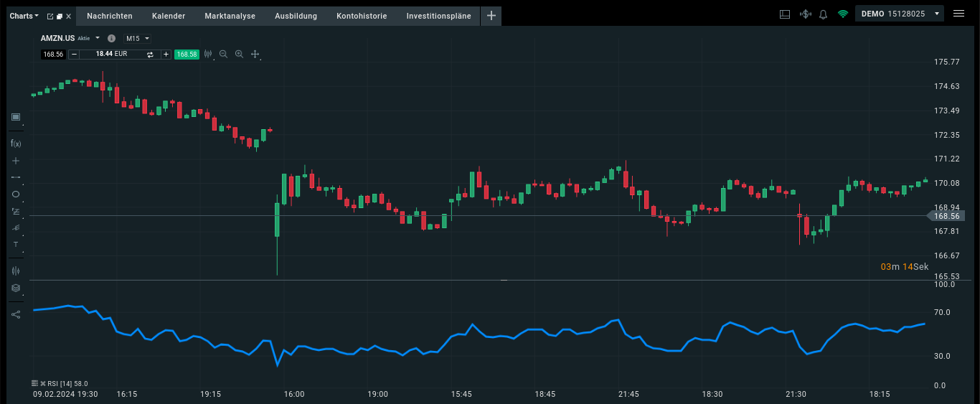Add a new tab with plus button
This screenshot has width=980, height=404.
[491, 16]
